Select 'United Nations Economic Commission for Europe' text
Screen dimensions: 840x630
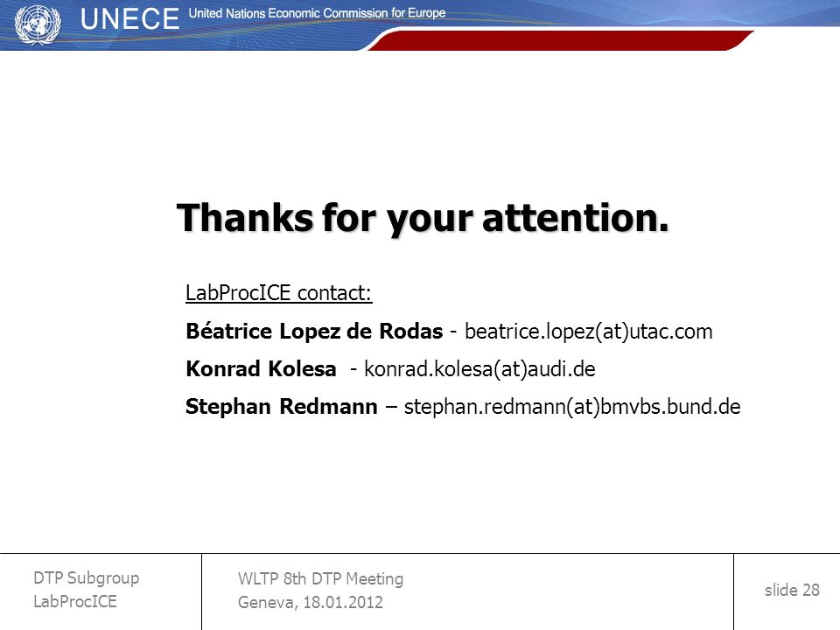tap(317, 13)
